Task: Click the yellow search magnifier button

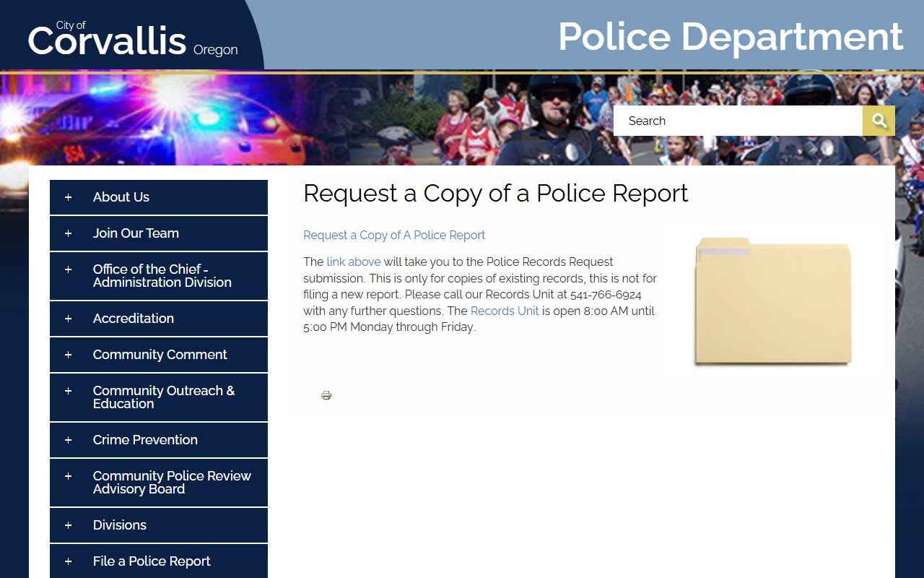Action: click(x=879, y=121)
